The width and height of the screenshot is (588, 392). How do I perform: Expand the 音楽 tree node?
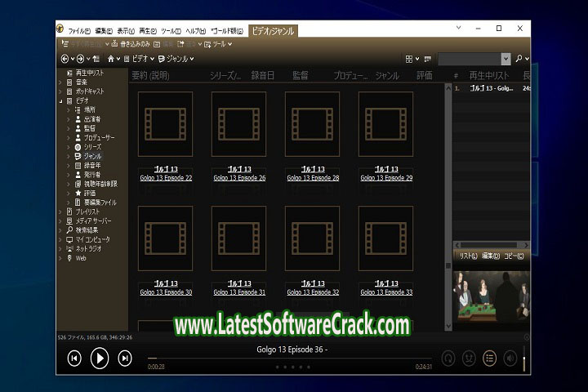click(60, 82)
